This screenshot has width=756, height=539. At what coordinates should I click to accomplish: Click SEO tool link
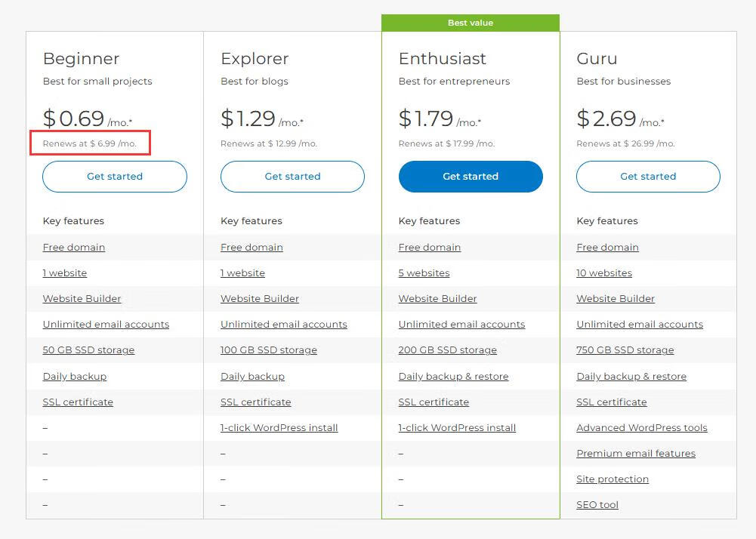(597, 505)
